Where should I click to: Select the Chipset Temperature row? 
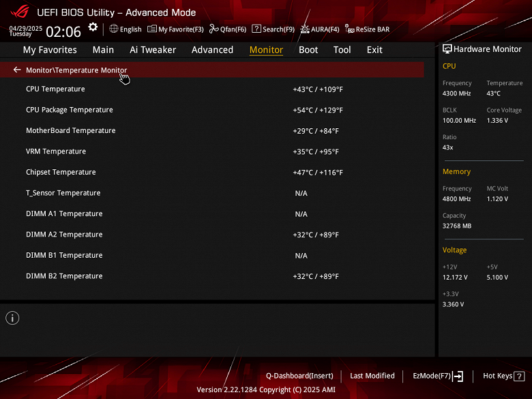click(211, 172)
